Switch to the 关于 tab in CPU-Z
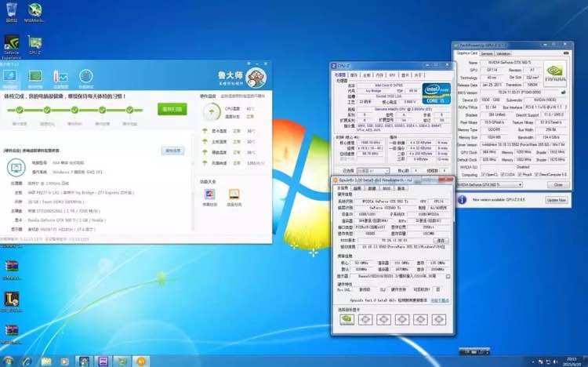The height and width of the screenshot is (367, 588). pyautogui.click(x=418, y=75)
